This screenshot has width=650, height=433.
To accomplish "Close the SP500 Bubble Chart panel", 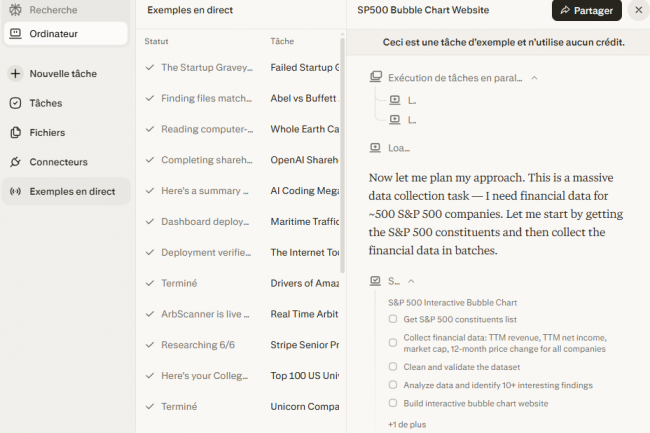I will (x=638, y=10).
